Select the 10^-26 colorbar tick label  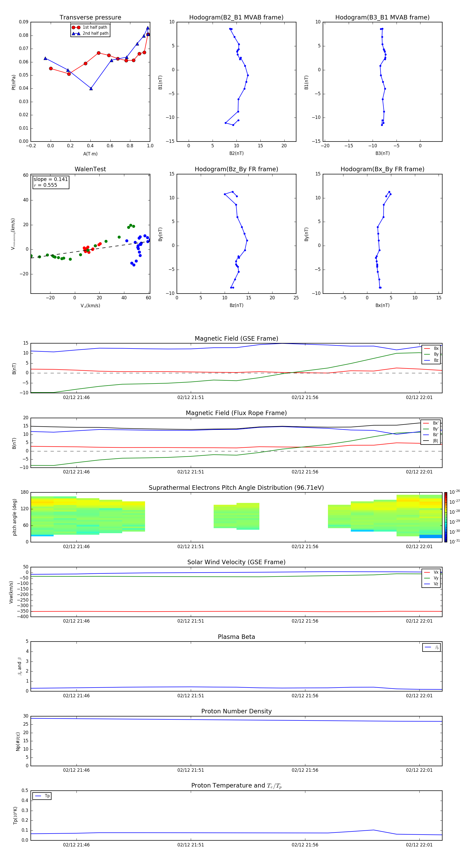(x=455, y=492)
